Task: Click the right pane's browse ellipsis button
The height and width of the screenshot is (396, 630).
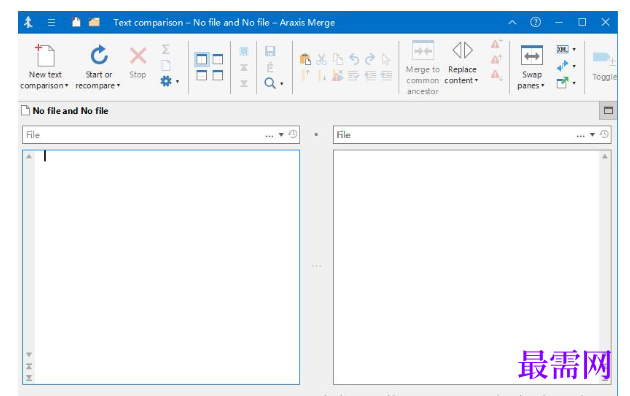Action: 581,135
